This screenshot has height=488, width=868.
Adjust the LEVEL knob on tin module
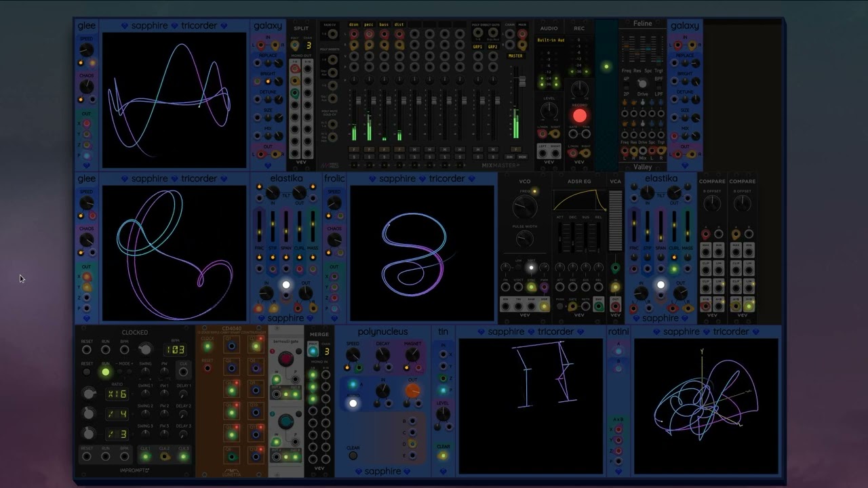click(443, 414)
